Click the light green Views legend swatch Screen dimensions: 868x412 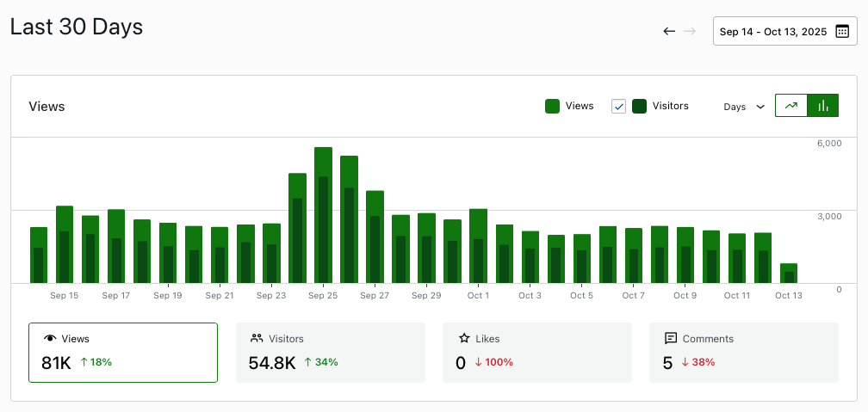[553, 106]
